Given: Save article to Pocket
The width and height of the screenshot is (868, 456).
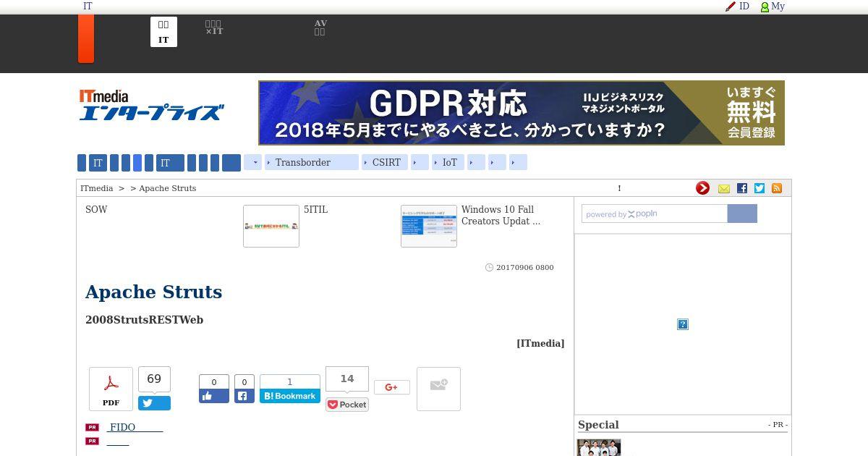Looking at the screenshot, I should click(x=347, y=405).
